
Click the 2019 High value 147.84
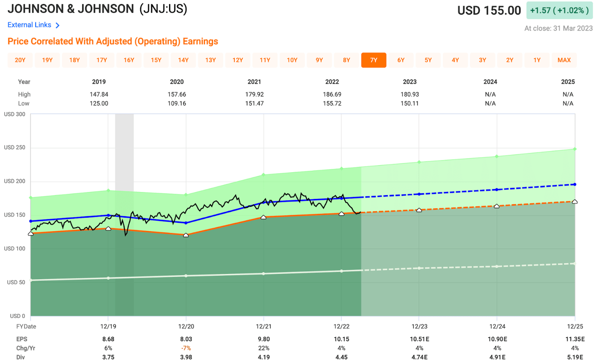pos(99,94)
